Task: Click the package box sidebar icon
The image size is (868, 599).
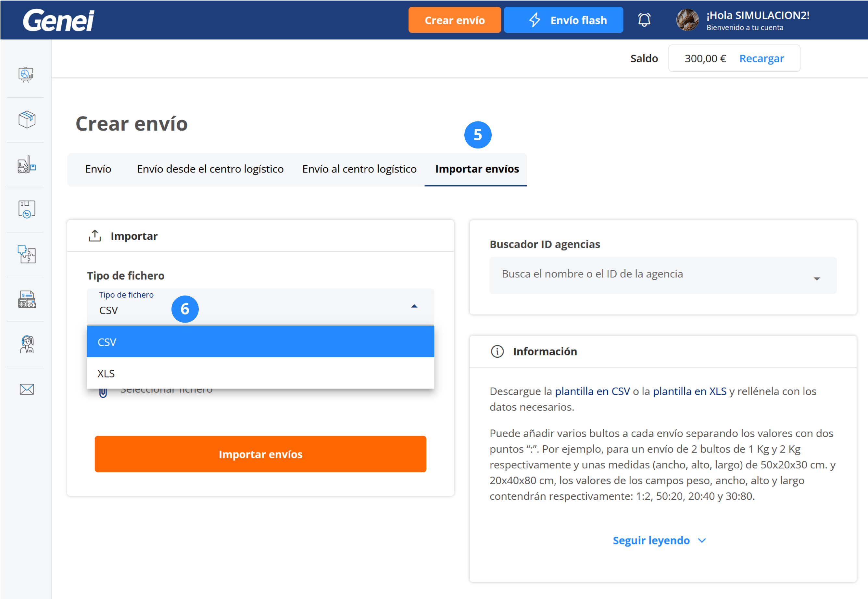Action: pyautogui.click(x=27, y=120)
